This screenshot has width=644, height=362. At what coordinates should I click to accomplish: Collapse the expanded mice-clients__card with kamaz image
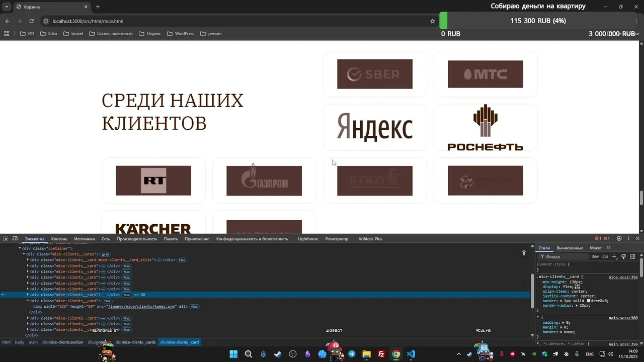pyautogui.click(x=28, y=301)
